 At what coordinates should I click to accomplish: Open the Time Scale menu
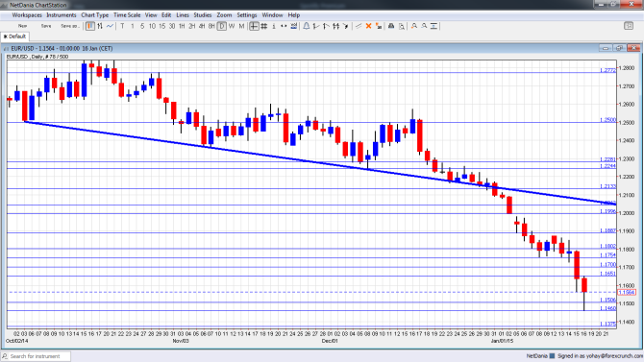[127, 15]
